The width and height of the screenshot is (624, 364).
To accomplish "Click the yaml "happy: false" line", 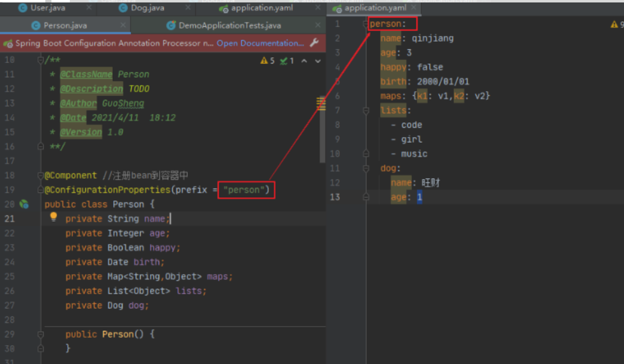I will (x=412, y=67).
